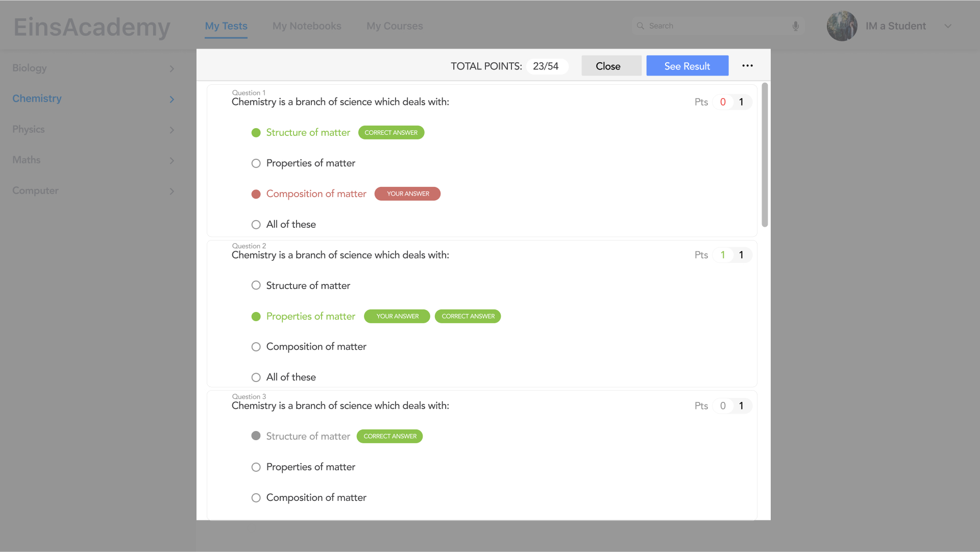
Task: Click the microphone icon in search bar
Action: 795,26
